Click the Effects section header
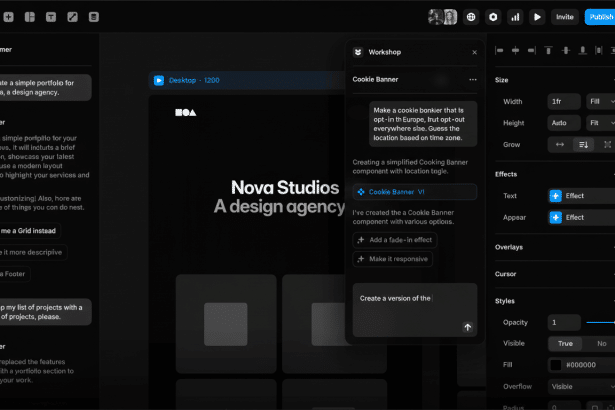This screenshot has height=410, width=615. click(506, 174)
